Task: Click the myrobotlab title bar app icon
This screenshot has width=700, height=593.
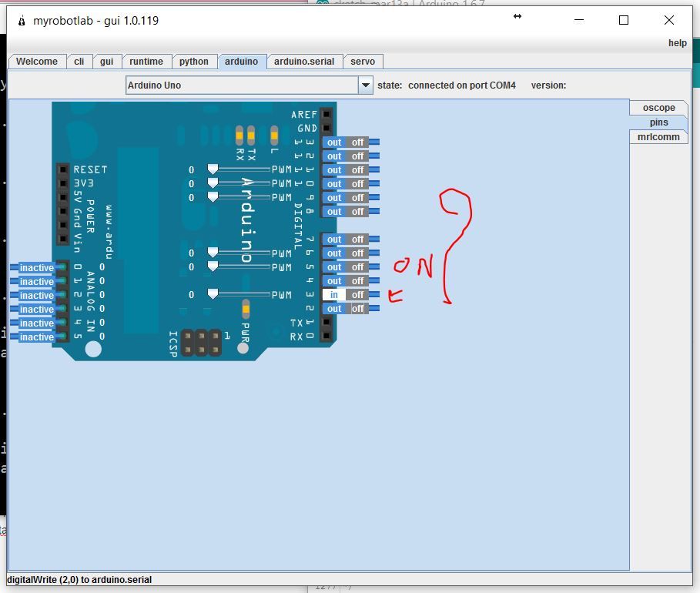Action: click(x=22, y=21)
